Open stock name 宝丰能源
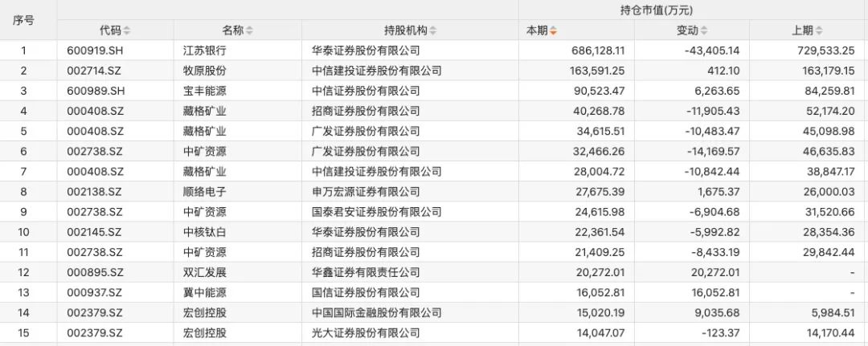Screen dimensions: 868x346 point(204,91)
